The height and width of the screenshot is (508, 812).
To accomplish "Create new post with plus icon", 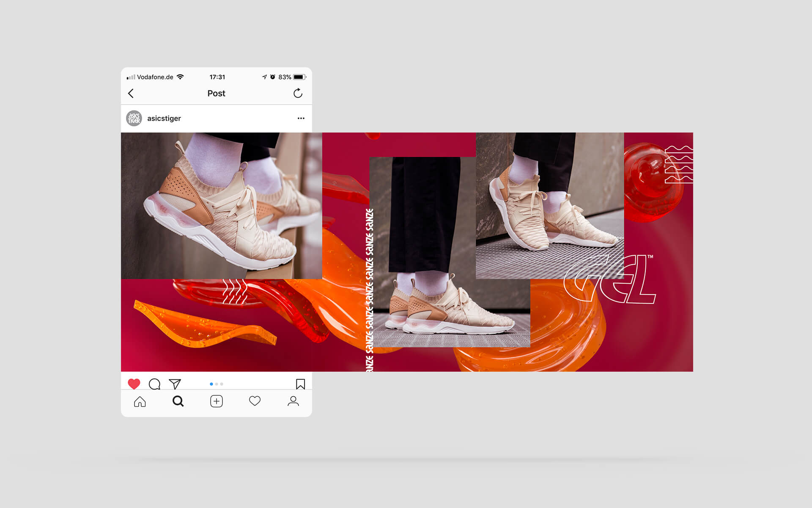I will tap(217, 401).
